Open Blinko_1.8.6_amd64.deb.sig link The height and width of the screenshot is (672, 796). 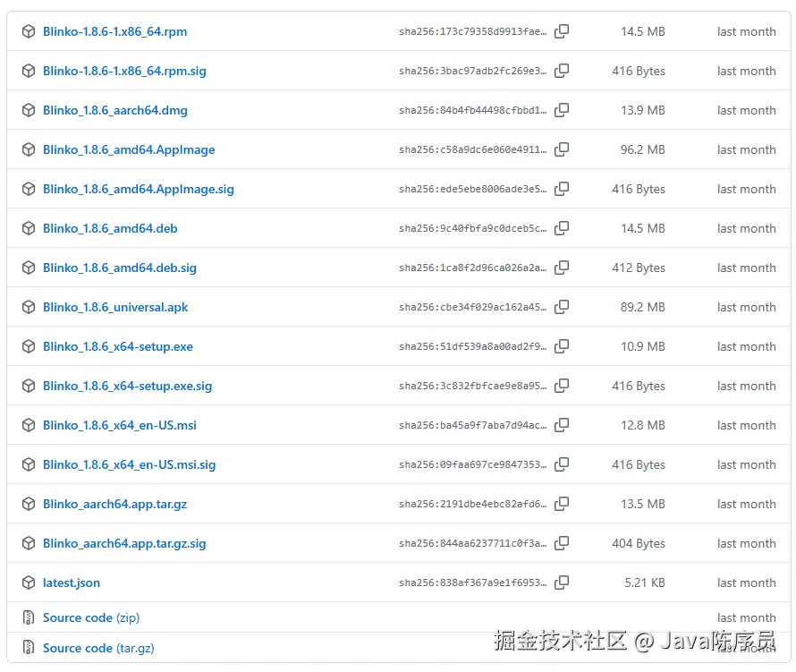(120, 268)
